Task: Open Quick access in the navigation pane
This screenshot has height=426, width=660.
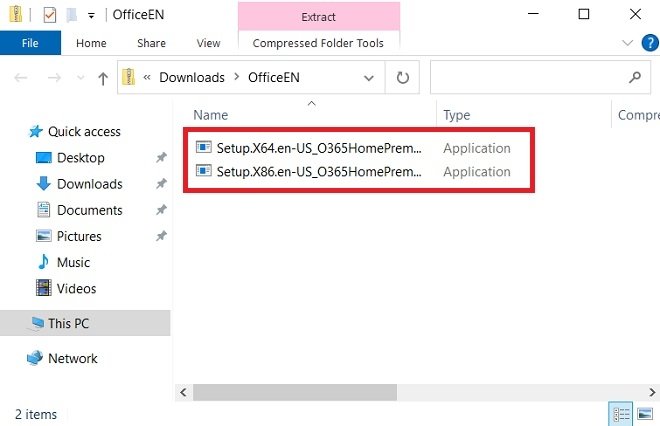Action: pyautogui.click(x=84, y=132)
